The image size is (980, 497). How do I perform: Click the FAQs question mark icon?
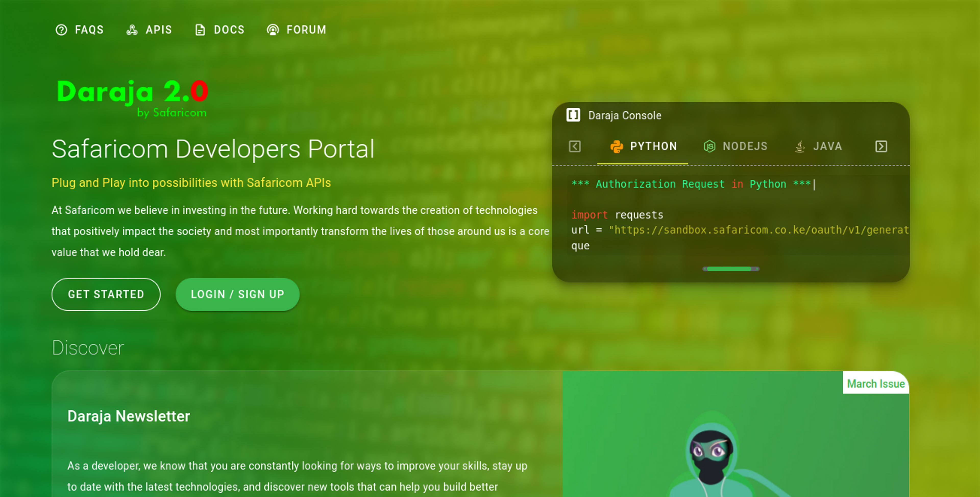click(61, 30)
